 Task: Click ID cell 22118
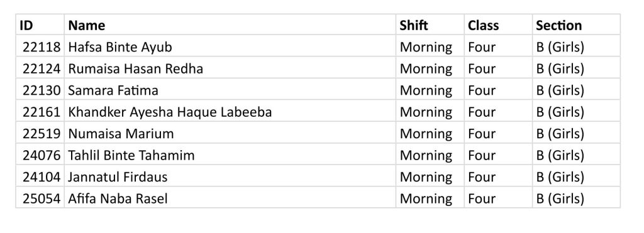pos(40,46)
